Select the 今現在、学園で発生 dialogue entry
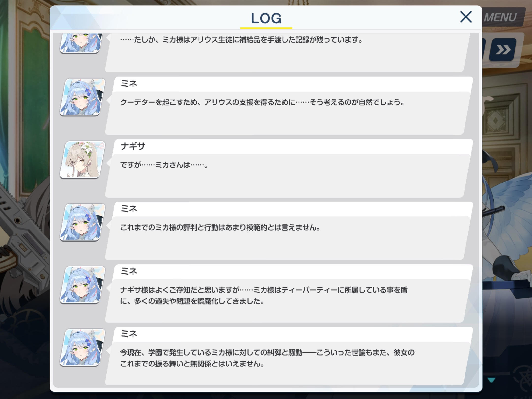532x399 pixels. (x=289, y=356)
